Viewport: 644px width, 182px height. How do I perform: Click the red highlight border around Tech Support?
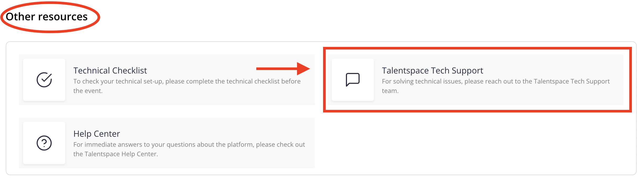[477, 48]
